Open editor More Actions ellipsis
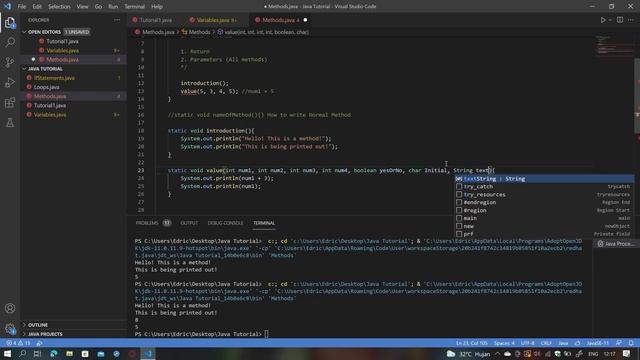The image size is (640, 360). pyautogui.click(x=631, y=20)
